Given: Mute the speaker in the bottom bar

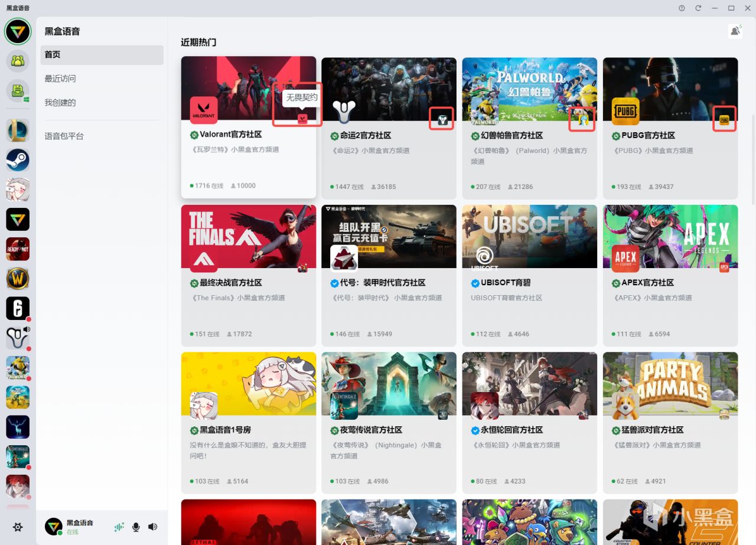Looking at the screenshot, I should point(153,527).
